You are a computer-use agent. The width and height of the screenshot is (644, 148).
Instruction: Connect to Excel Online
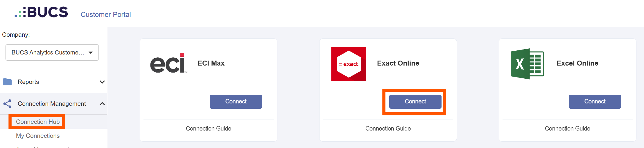pos(595,102)
